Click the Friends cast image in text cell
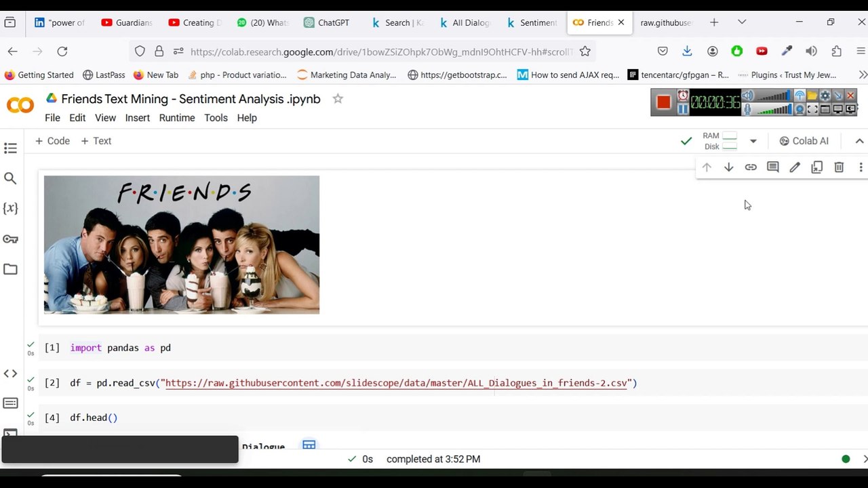The image size is (868, 488). click(x=182, y=245)
